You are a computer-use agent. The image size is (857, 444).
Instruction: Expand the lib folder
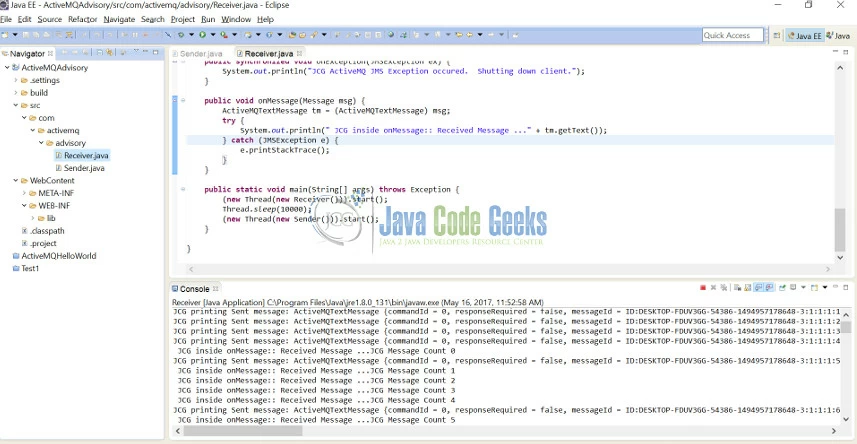33,218
